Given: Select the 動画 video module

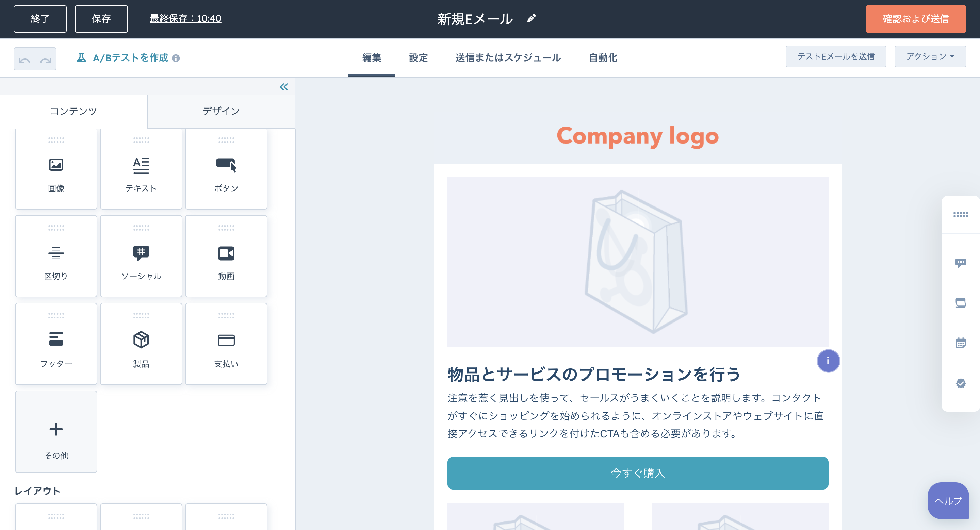Looking at the screenshot, I should pyautogui.click(x=226, y=256).
